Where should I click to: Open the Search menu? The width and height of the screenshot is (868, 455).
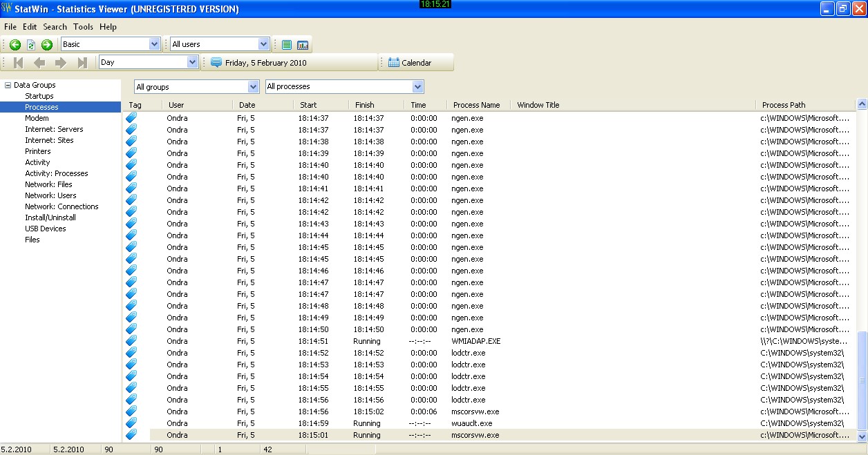point(55,27)
